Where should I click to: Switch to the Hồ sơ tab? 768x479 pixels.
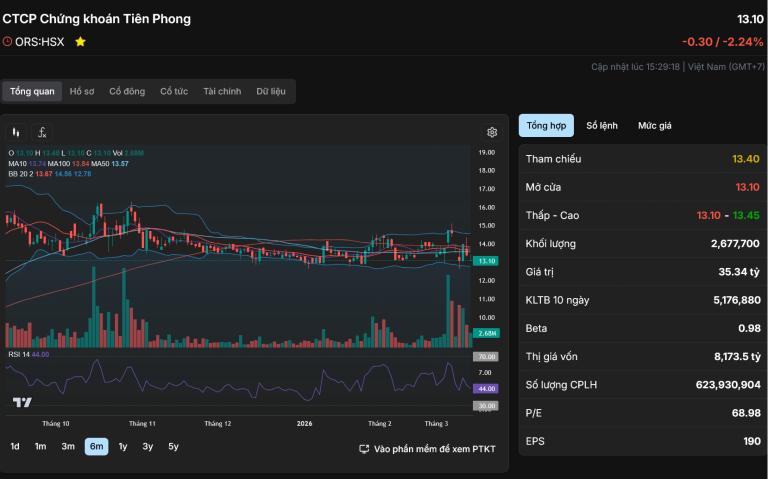(x=82, y=92)
